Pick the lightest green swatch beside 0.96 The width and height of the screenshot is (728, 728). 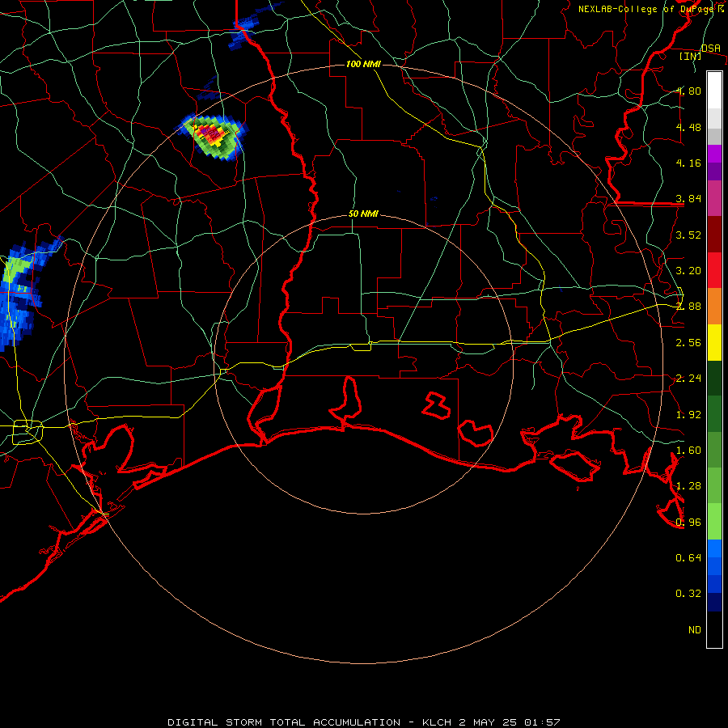(714, 522)
